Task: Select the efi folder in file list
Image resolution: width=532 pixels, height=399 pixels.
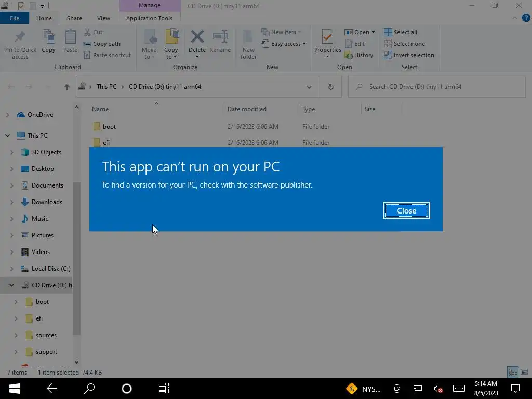Action: [x=106, y=142]
